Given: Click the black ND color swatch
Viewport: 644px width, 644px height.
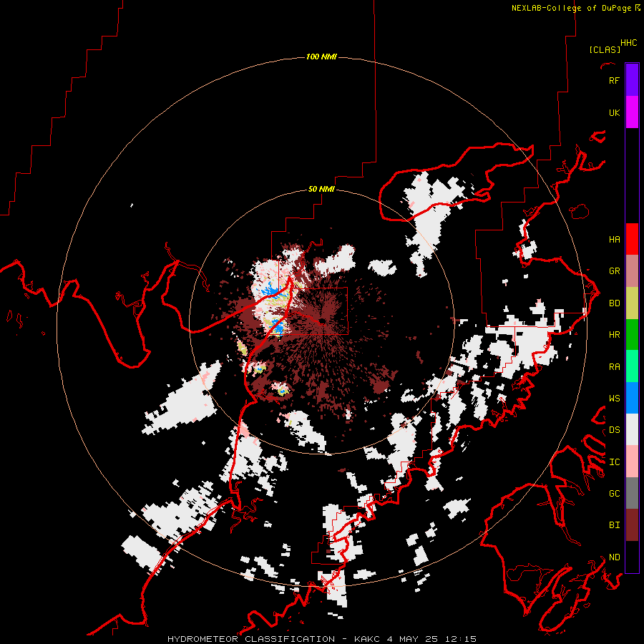Looking at the screenshot, I should 632,557.
